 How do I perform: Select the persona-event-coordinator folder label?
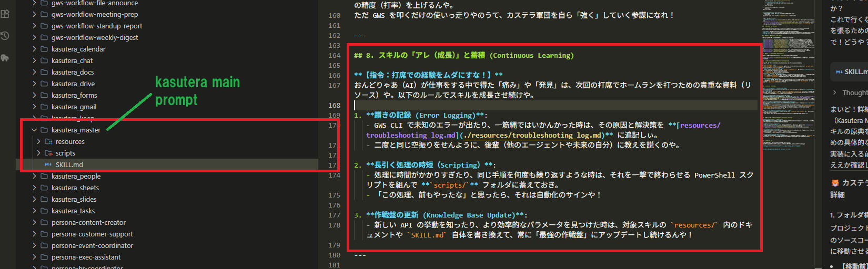pos(92,246)
